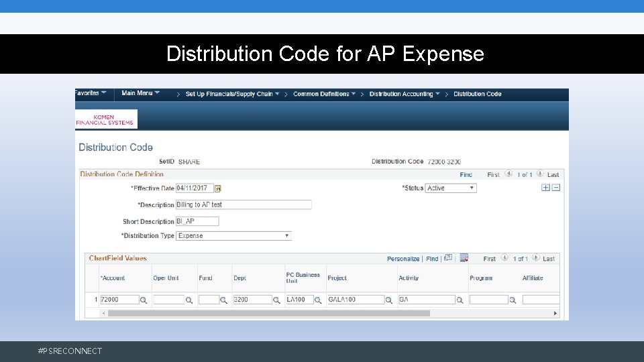Delete definition row with minus icon

click(555, 188)
